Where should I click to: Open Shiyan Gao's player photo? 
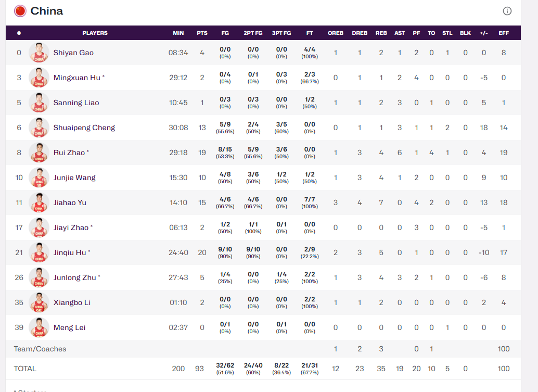coord(39,53)
